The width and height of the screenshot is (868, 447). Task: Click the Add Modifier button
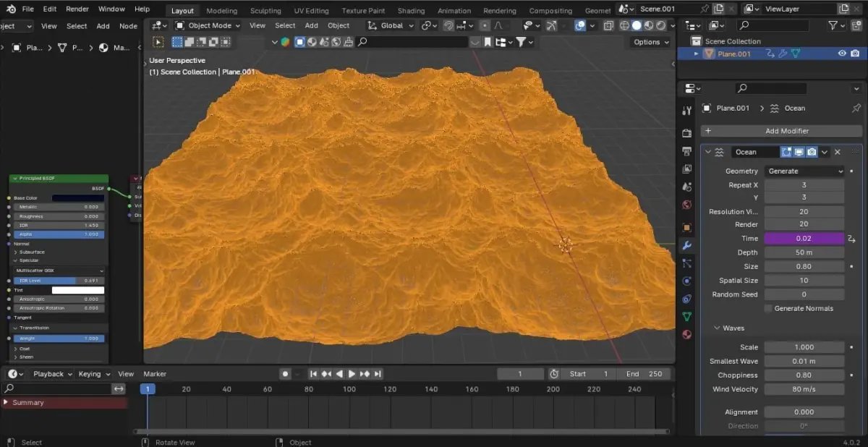click(781, 131)
